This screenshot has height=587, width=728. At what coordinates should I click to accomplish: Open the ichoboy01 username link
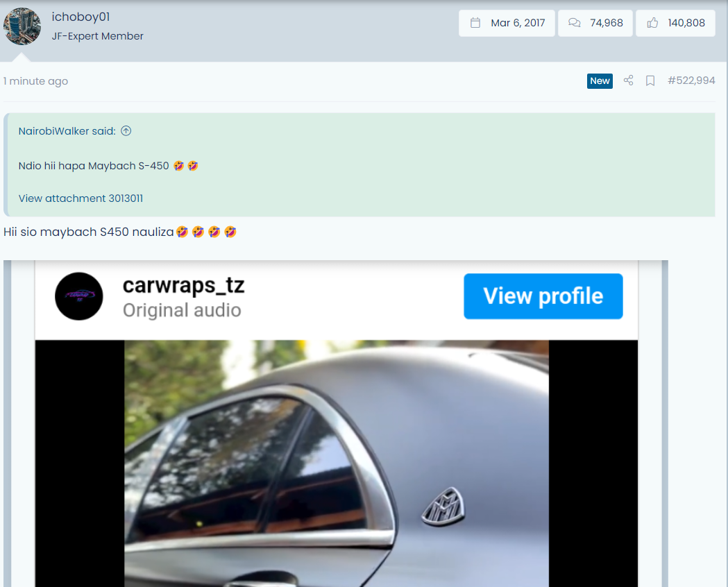[81, 17]
